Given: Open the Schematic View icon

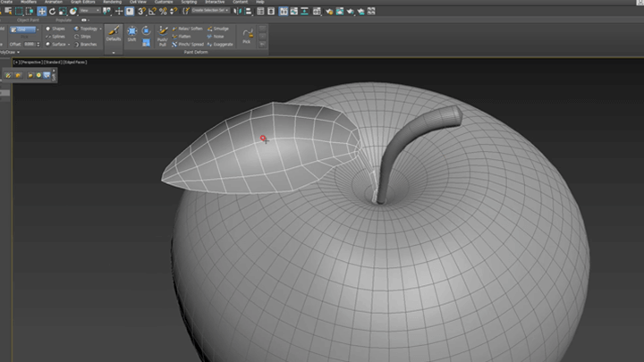Looking at the screenshot, I should pyautogui.click(x=305, y=12).
